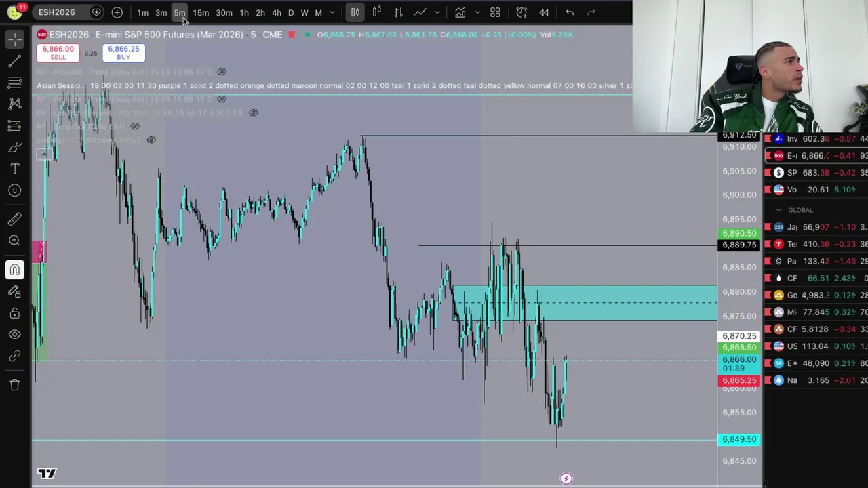This screenshot has width=868, height=488.
Task: Select the Text annotation tool
Action: [14, 169]
